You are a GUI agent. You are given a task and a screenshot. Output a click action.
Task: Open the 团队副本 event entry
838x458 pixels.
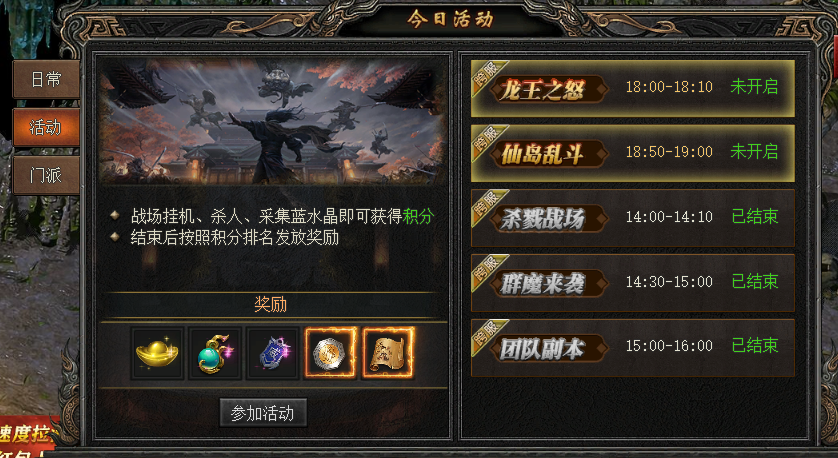tap(633, 347)
